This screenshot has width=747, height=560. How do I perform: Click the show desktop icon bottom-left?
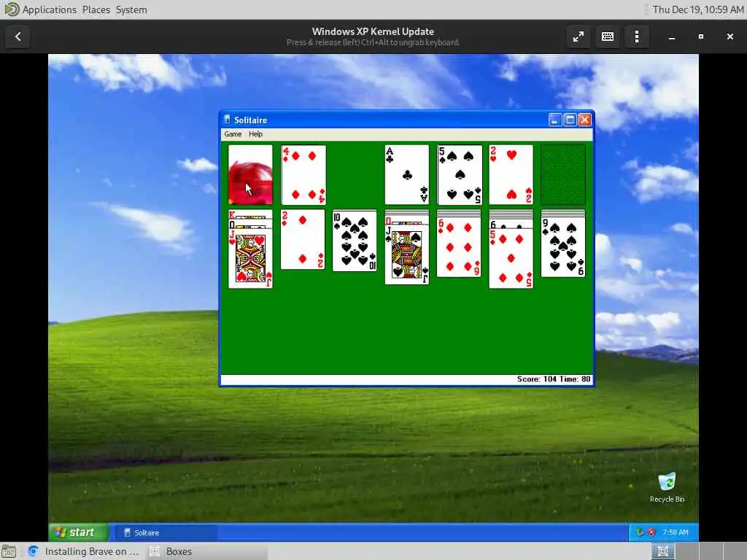9,551
